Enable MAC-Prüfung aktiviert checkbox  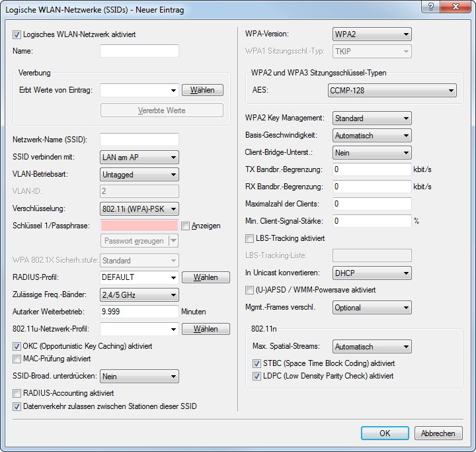point(17,359)
